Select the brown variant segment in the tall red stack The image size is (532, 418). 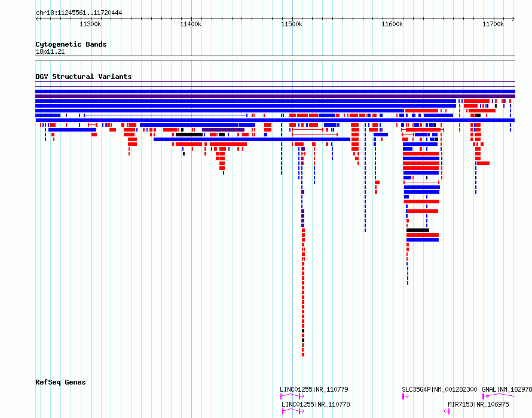(303, 345)
